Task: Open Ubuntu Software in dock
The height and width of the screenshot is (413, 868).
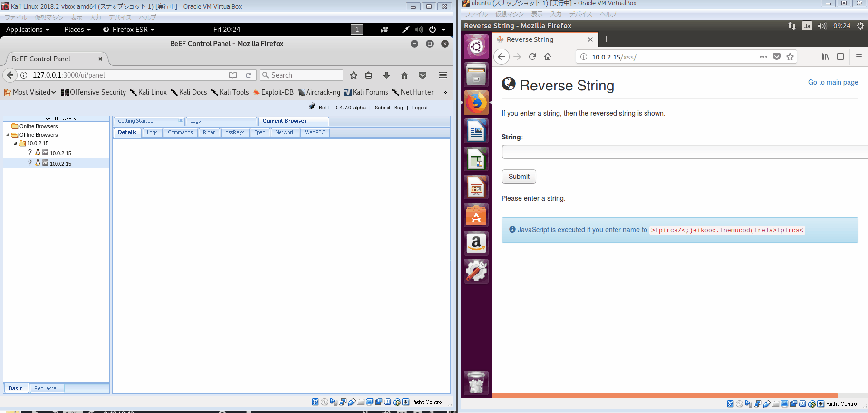Action: click(x=476, y=215)
